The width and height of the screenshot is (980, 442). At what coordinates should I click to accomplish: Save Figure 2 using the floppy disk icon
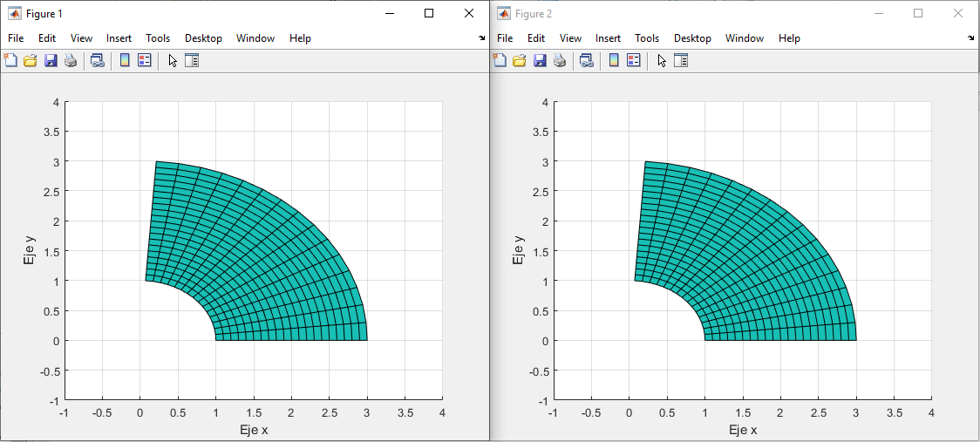point(540,60)
